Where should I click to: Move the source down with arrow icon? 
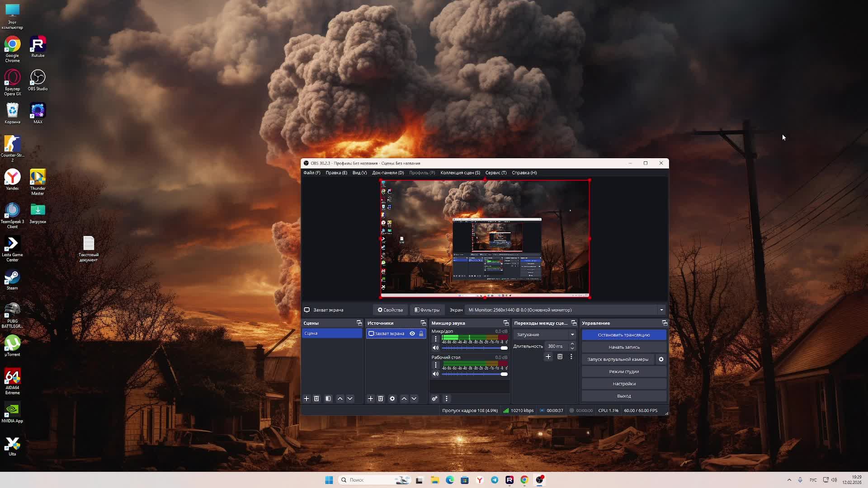point(414,399)
